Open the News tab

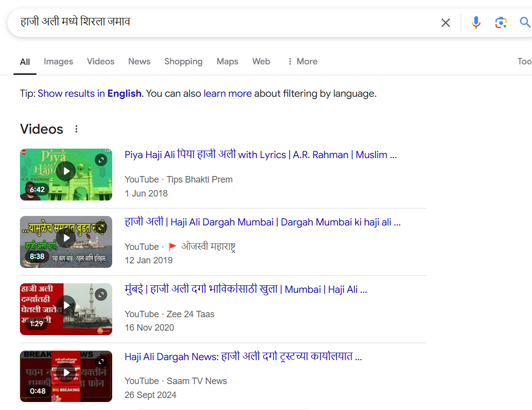tap(139, 61)
